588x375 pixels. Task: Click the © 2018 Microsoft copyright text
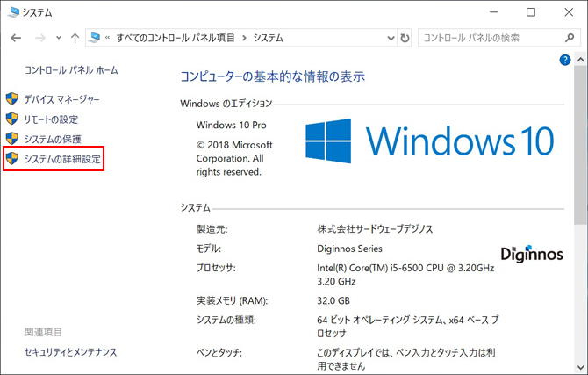(234, 158)
